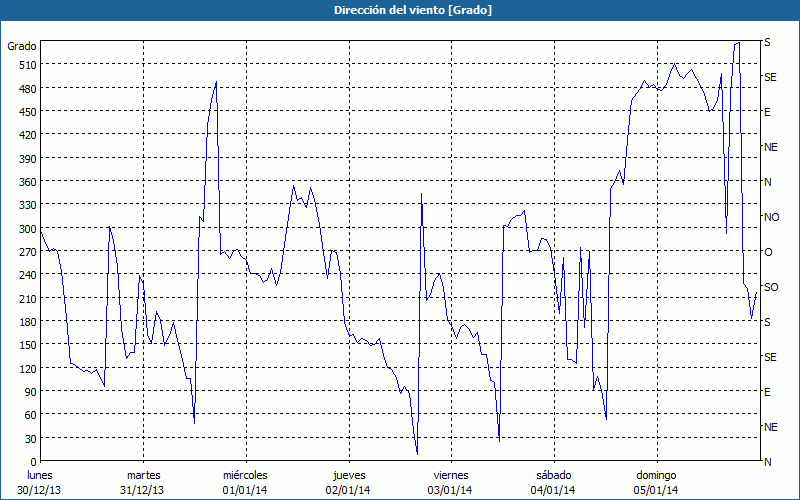Select the martes 31/12/13 date label

tap(143, 482)
